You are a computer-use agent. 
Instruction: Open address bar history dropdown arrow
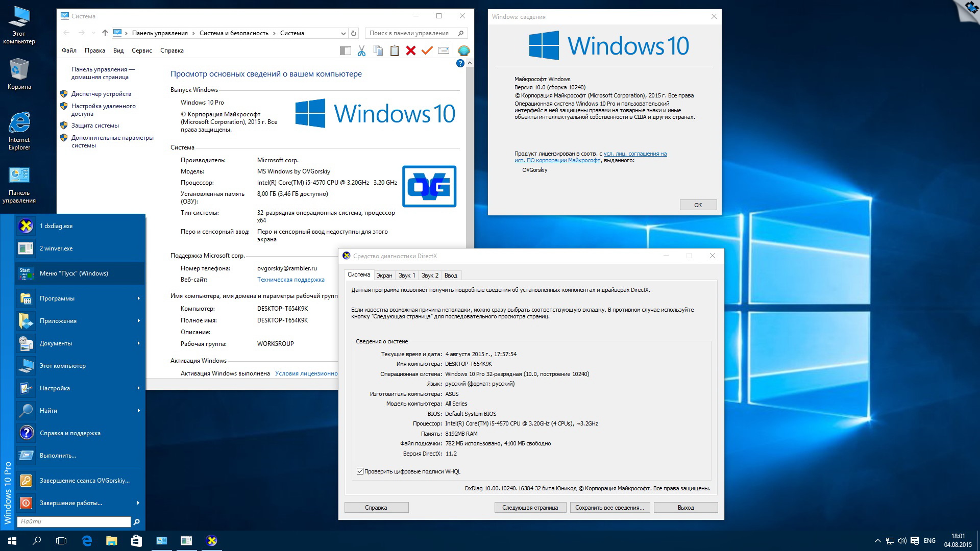343,33
